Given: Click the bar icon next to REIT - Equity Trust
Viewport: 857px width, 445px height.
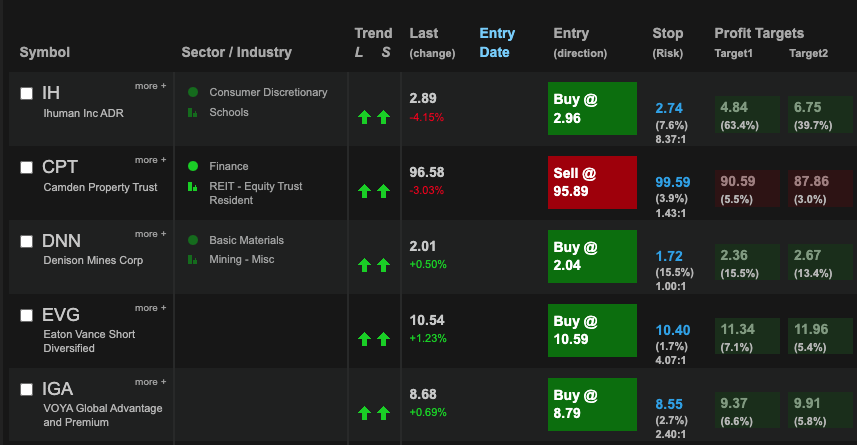Looking at the screenshot, I should pos(192,186).
